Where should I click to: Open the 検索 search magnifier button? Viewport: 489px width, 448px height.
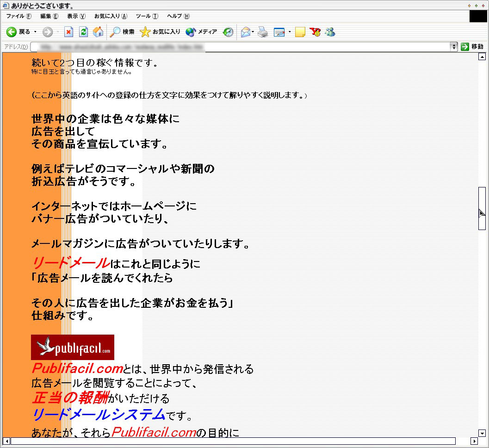point(122,32)
